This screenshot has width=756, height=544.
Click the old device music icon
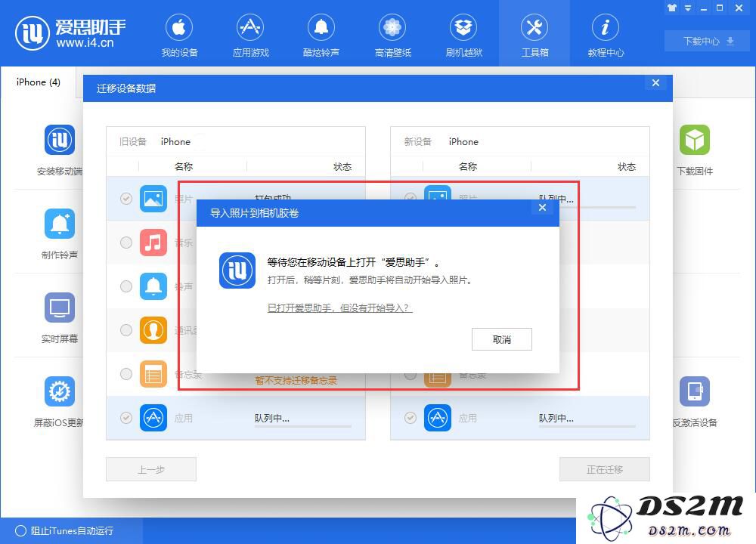tap(153, 243)
